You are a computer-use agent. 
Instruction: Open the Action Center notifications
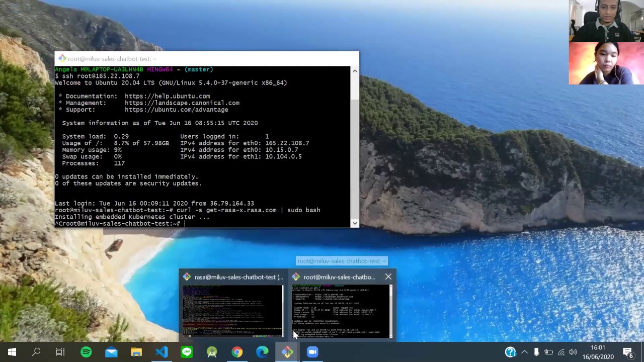628,352
